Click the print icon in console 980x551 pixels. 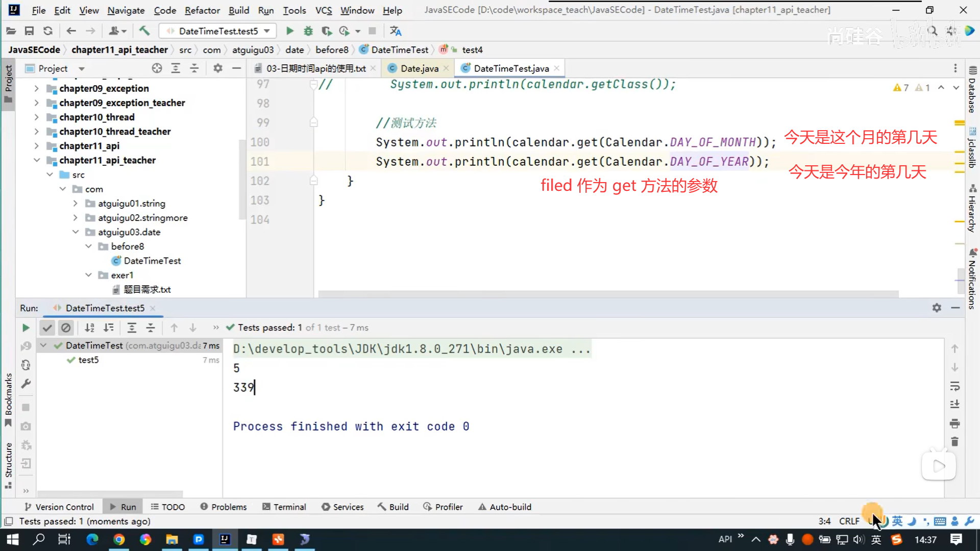pyautogui.click(x=954, y=423)
